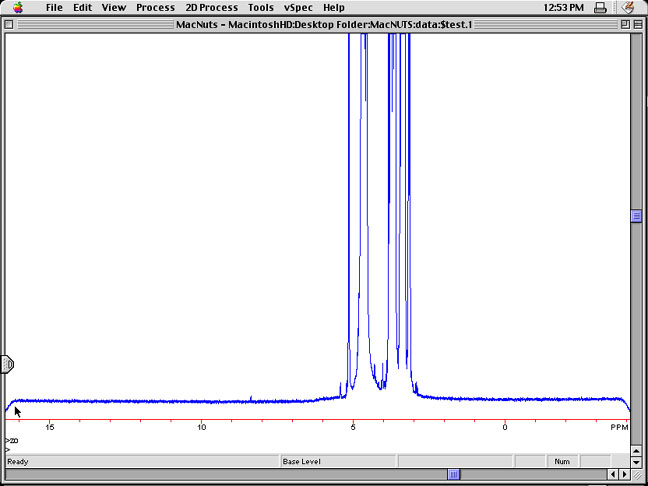
Task: Click the vertical scroll down arrow
Action: click(636, 462)
